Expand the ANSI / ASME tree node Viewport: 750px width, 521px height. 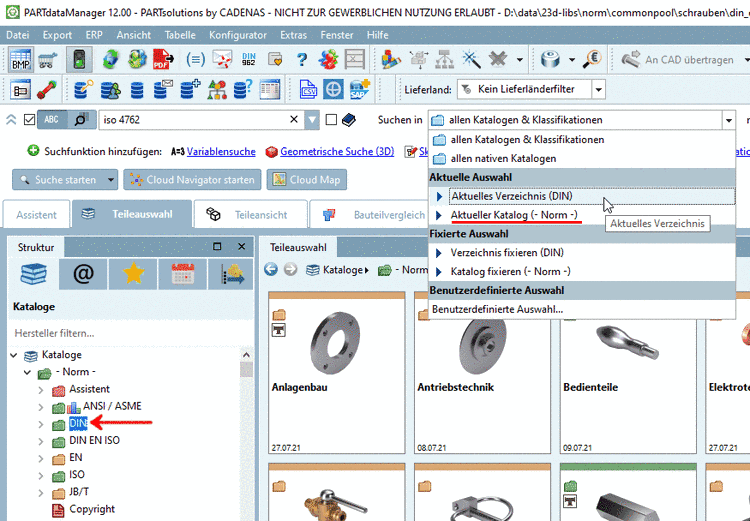pos(41,407)
